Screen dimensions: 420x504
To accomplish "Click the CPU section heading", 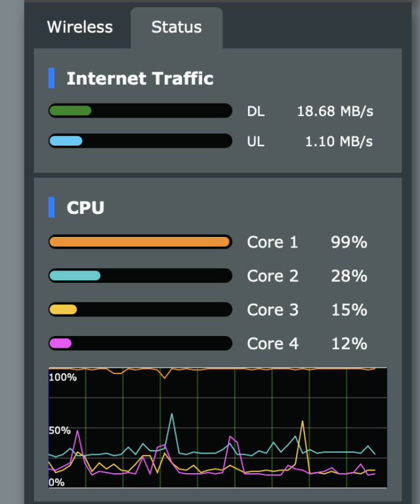I will pyautogui.click(x=85, y=207).
